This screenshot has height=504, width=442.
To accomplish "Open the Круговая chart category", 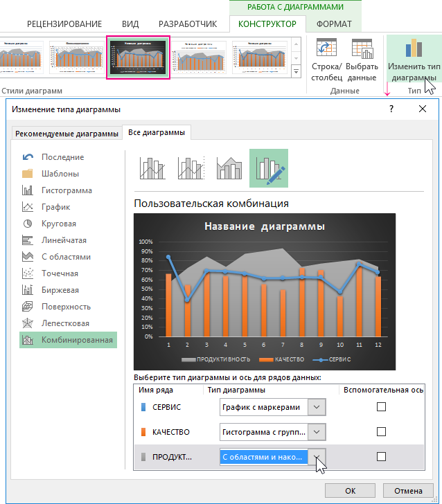I will coord(58,224).
